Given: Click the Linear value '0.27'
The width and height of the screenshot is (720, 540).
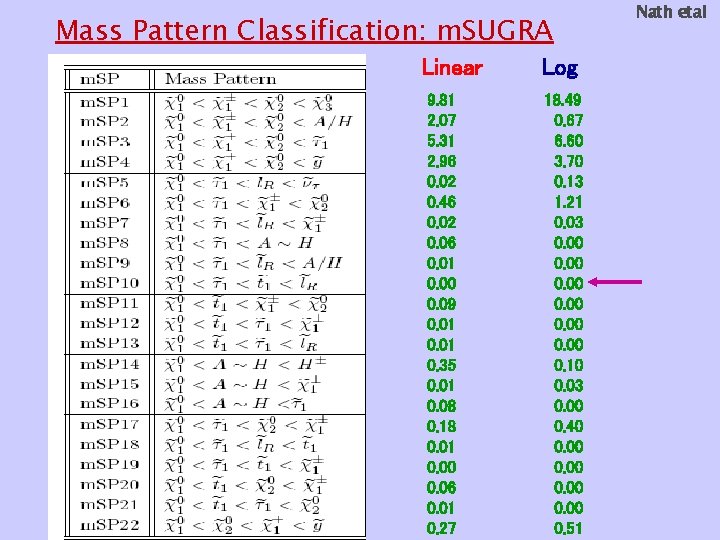Looking at the screenshot, I should tap(441, 529).
